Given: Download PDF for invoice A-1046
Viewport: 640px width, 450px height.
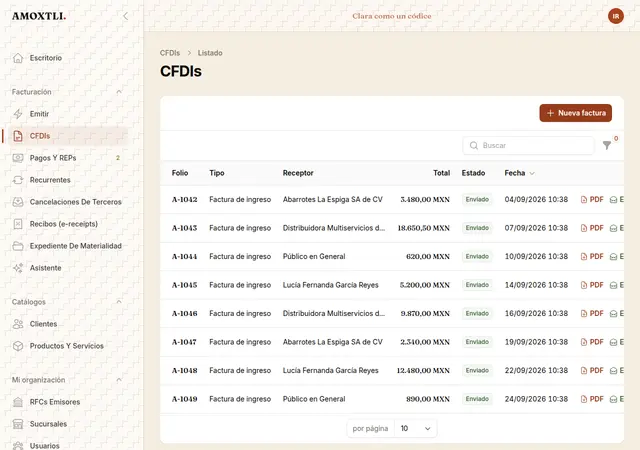Looking at the screenshot, I should [x=592, y=313].
